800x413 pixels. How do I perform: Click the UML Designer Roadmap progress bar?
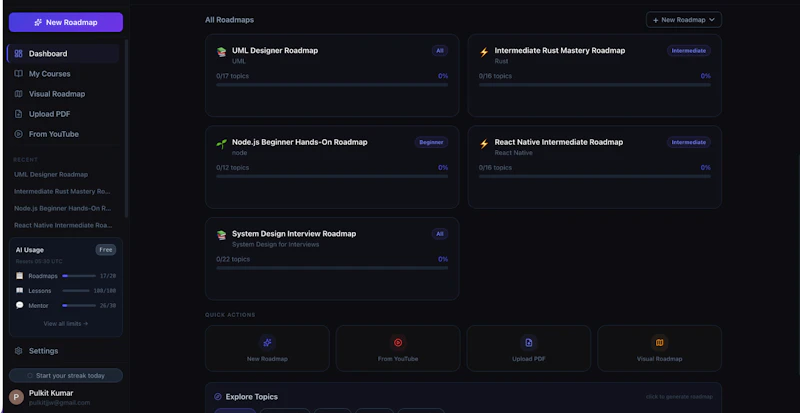click(332, 85)
